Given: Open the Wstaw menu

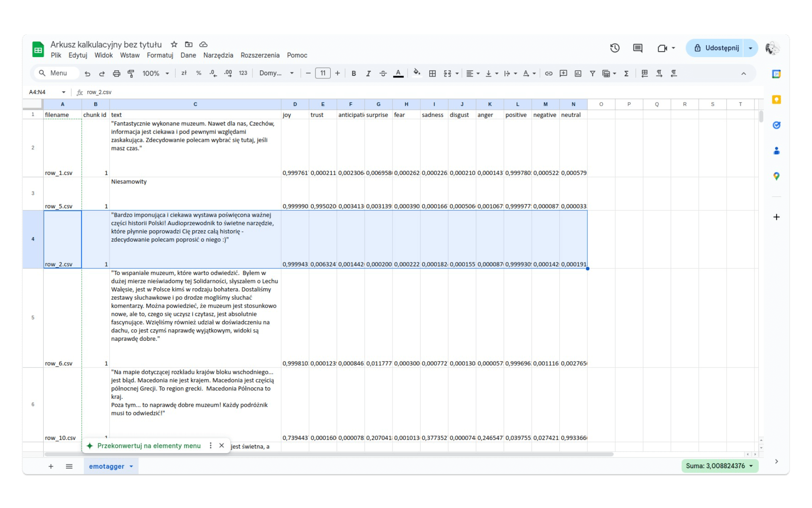Looking at the screenshot, I should 130,55.
